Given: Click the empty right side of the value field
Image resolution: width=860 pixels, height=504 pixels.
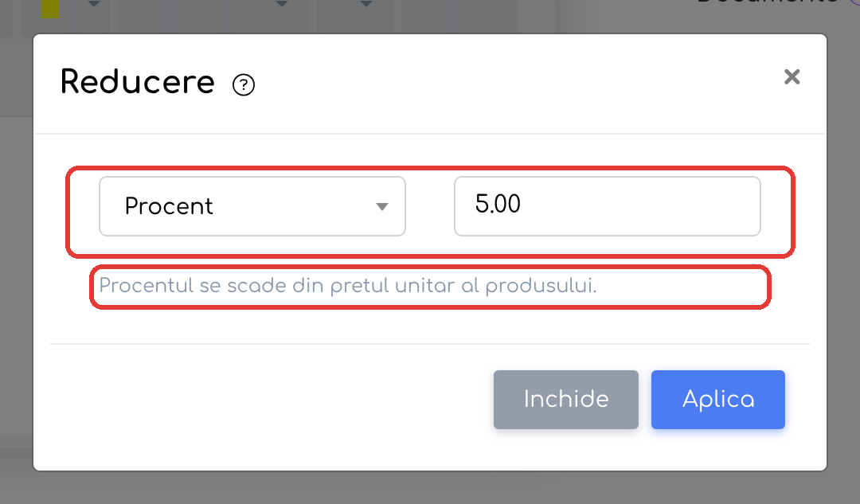Looking at the screenshot, I should (659, 206).
